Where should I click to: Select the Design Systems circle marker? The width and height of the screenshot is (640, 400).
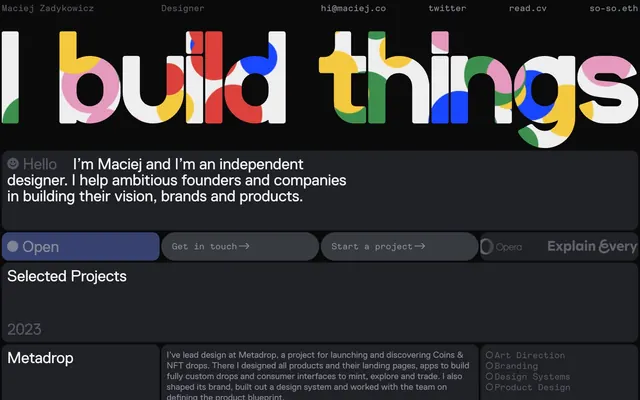489,376
